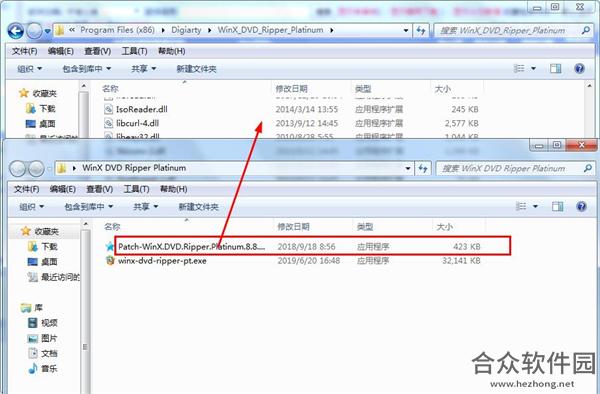Open 文档 library in front window sidebar
Screen dimensions: 600x394
[42, 353]
